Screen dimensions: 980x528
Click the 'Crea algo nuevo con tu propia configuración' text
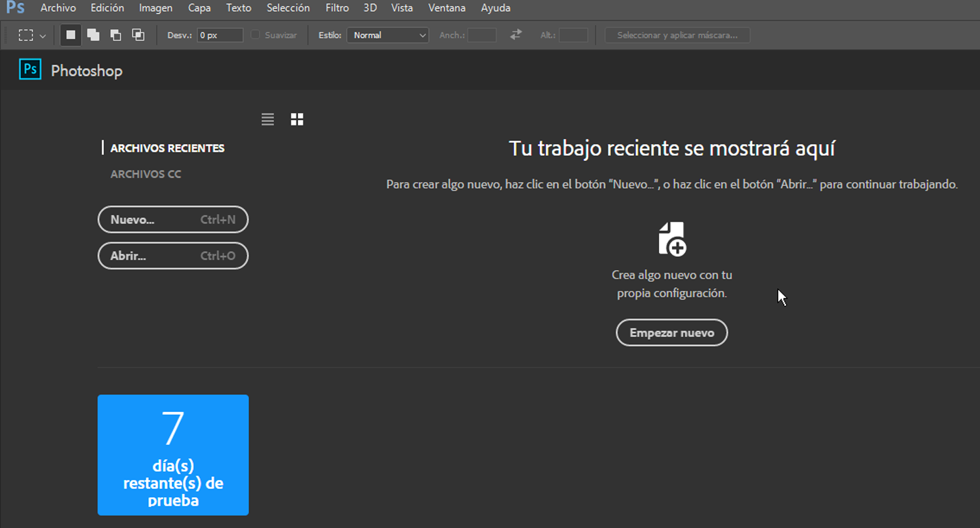[x=672, y=284]
